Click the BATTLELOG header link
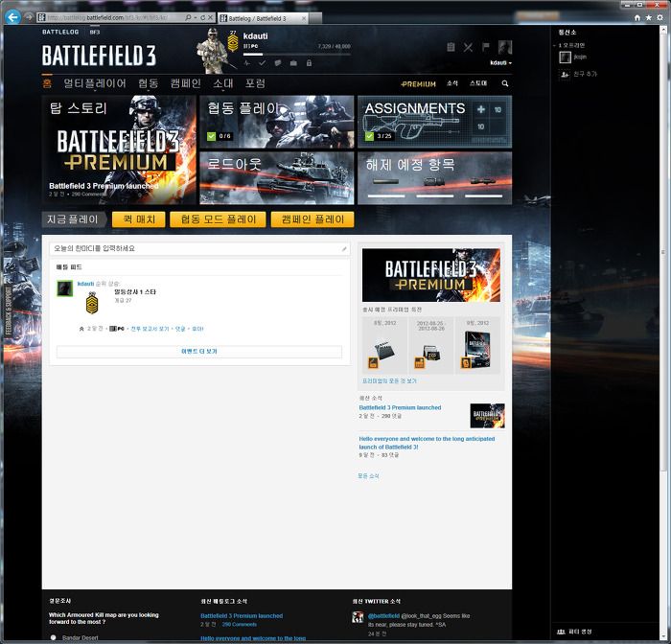The width and height of the screenshot is (671, 644). click(x=60, y=32)
